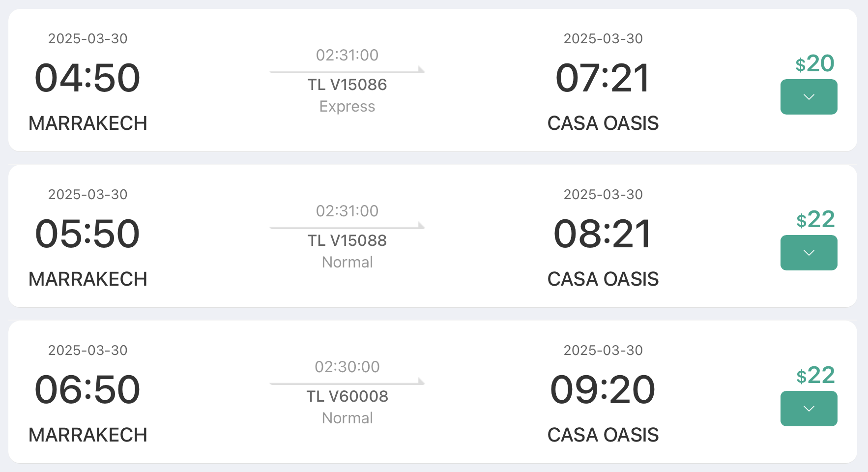Click the Express service type label
Screen dimensions: 868x472
[x=347, y=106]
